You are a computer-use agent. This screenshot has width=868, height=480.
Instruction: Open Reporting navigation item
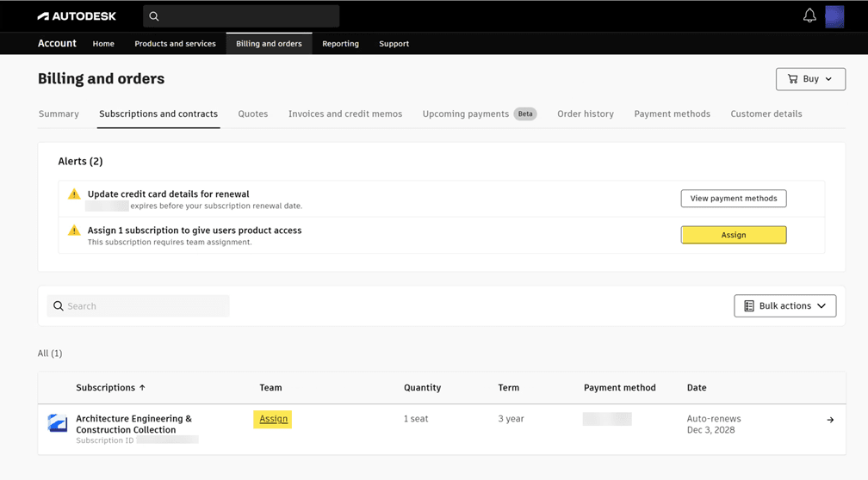[x=340, y=44]
